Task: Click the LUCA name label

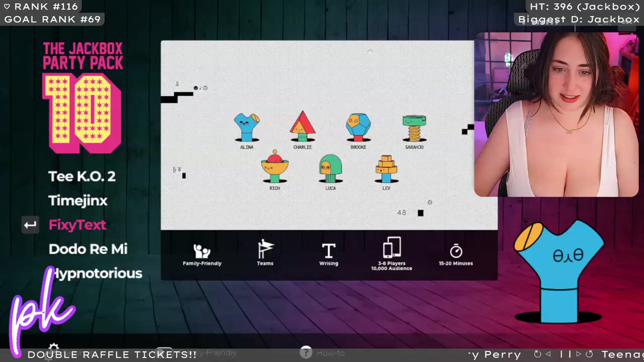Action: (x=330, y=188)
